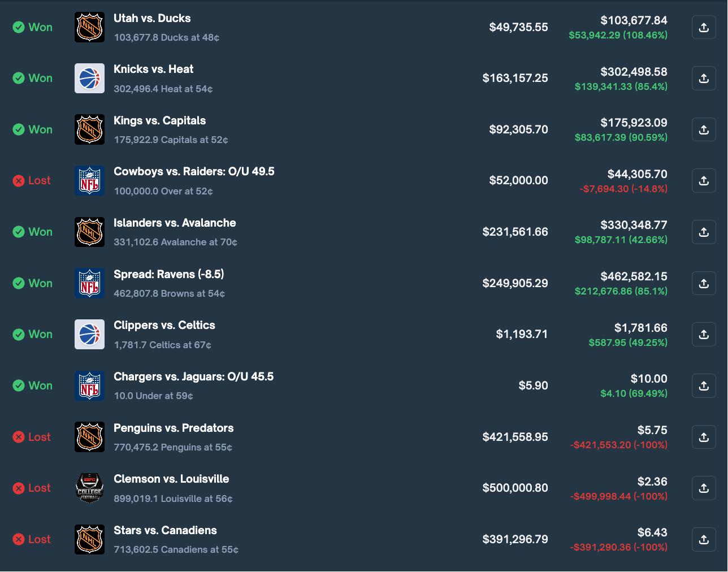Click the share button for Penguins vs. Predators
Image resolution: width=728 pixels, height=572 pixels.
[704, 436]
